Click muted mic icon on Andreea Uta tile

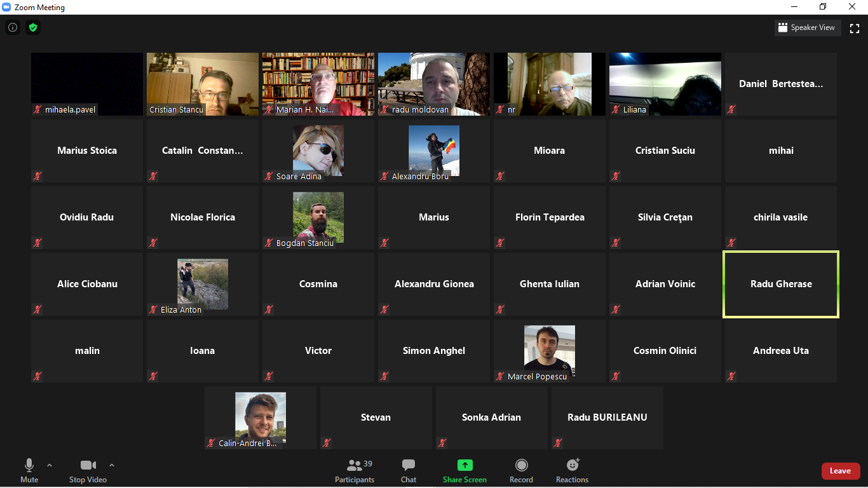point(732,376)
